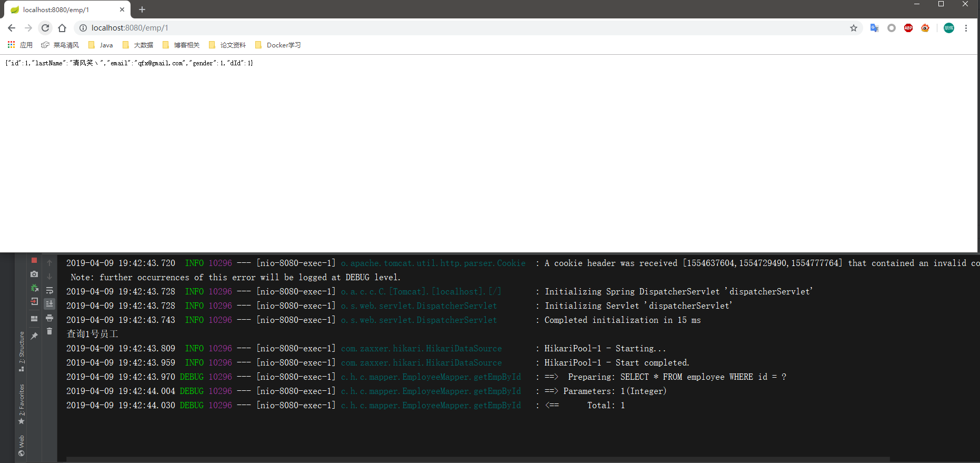Click the '查询1号员工' console line
This screenshot has width=980, height=463.
click(x=92, y=334)
